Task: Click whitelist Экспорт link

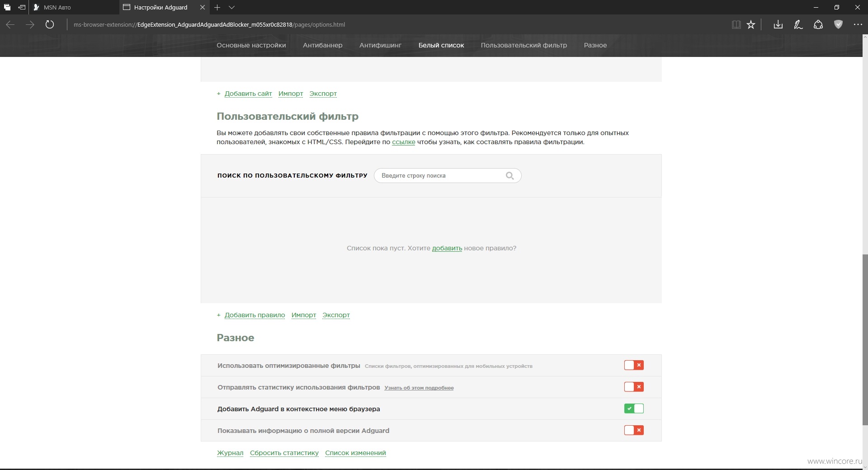Action: pyautogui.click(x=323, y=94)
